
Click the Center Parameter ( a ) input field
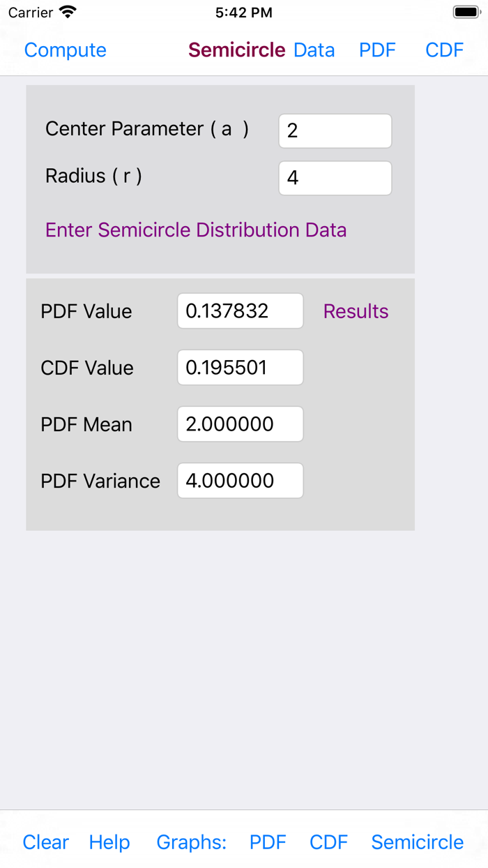(335, 130)
